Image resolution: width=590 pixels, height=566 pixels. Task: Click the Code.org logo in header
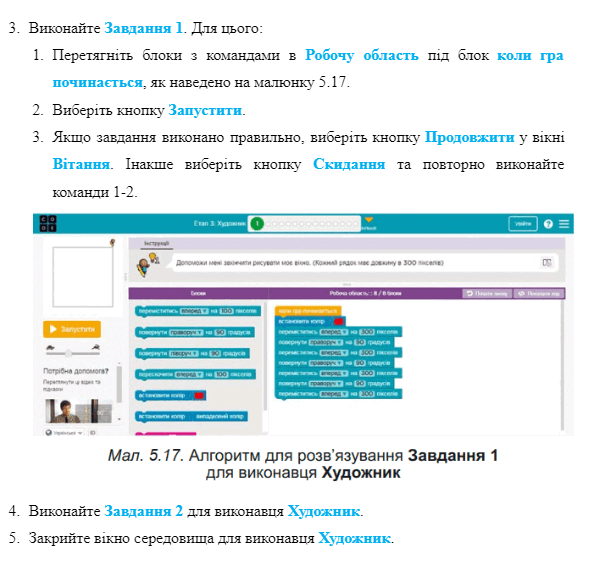tap(48, 224)
